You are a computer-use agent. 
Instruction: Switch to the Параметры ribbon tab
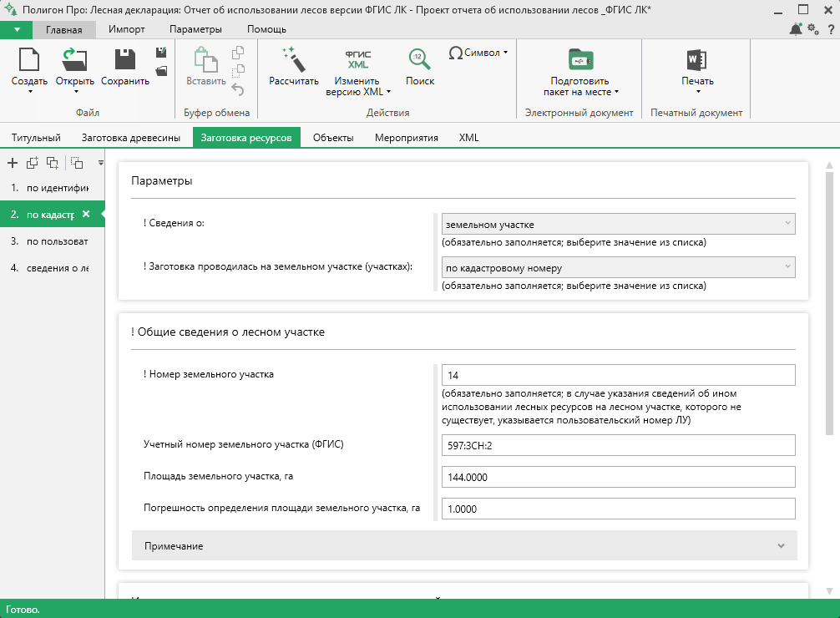pyautogui.click(x=195, y=29)
